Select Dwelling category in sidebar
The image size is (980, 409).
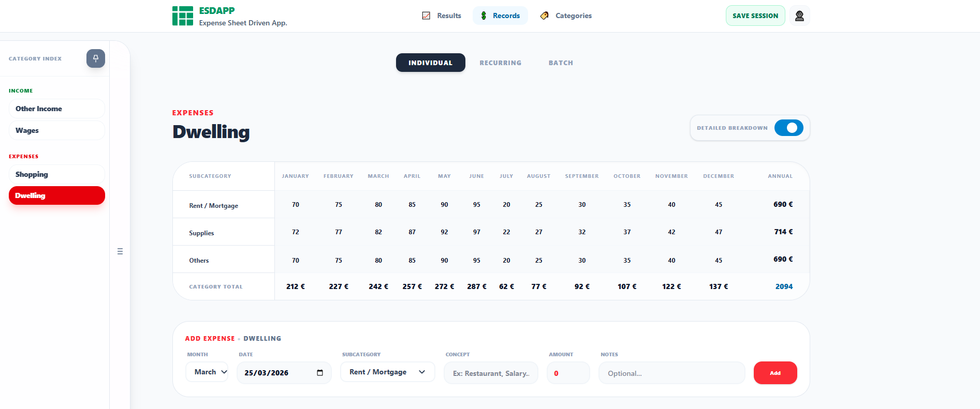coord(57,195)
